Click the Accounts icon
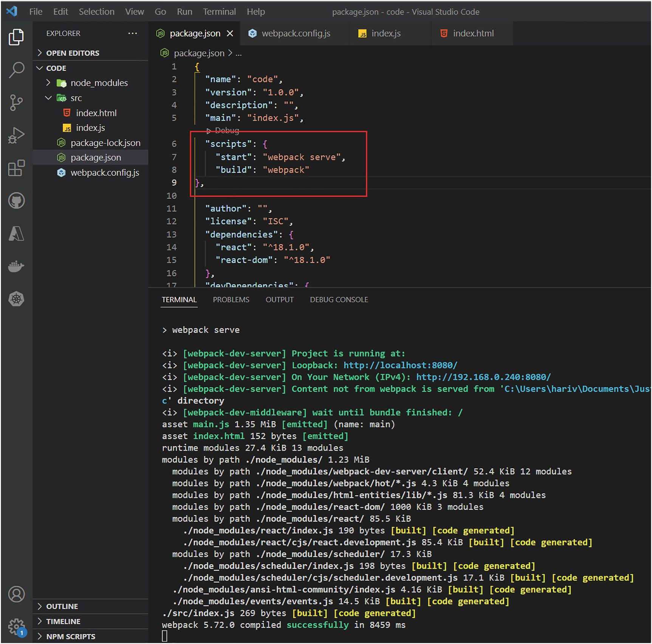The height and width of the screenshot is (644, 652). (16, 594)
